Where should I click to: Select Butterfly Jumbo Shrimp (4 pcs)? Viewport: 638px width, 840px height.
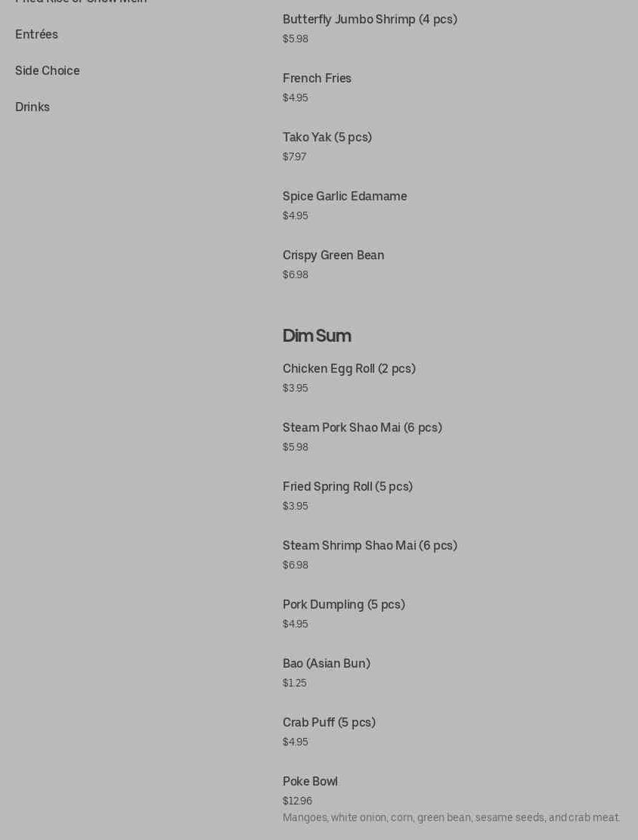(x=370, y=20)
